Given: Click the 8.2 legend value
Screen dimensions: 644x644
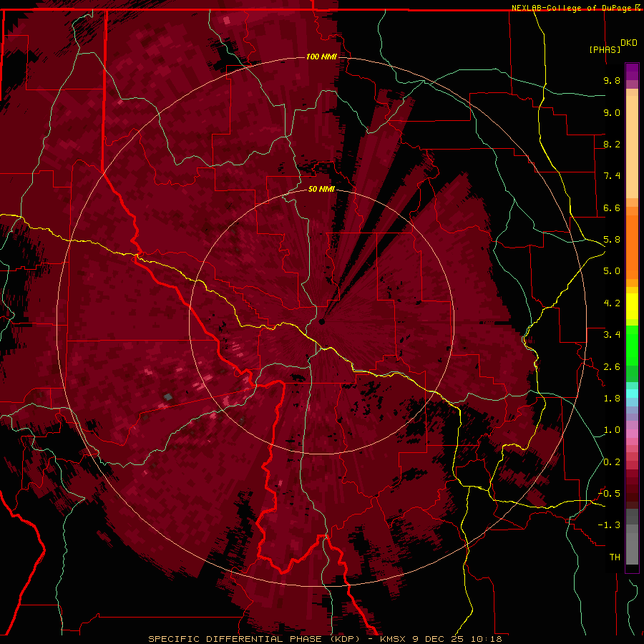Looking at the screenshot, I should (612, 144).
